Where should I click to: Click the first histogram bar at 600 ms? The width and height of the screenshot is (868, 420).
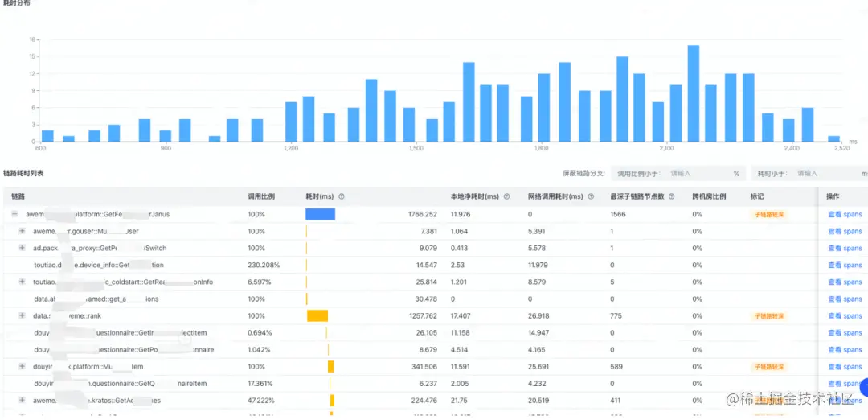pyautogui.click(x=47, y=136)
